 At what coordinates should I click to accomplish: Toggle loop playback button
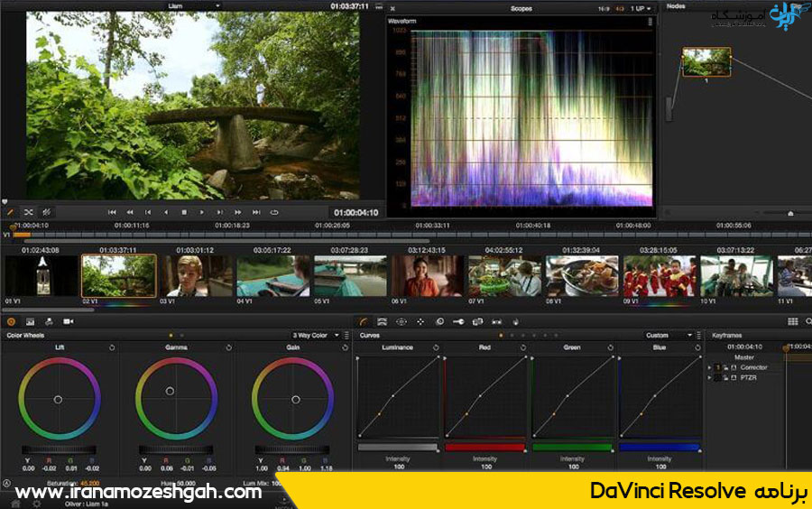click(274, 212)
